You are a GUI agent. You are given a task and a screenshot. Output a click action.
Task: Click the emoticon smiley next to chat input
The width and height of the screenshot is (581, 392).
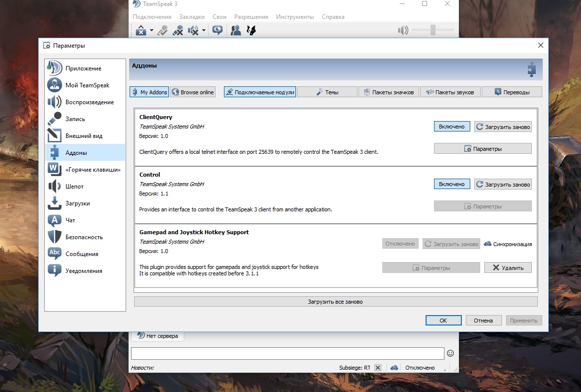(x=450, y=353)
